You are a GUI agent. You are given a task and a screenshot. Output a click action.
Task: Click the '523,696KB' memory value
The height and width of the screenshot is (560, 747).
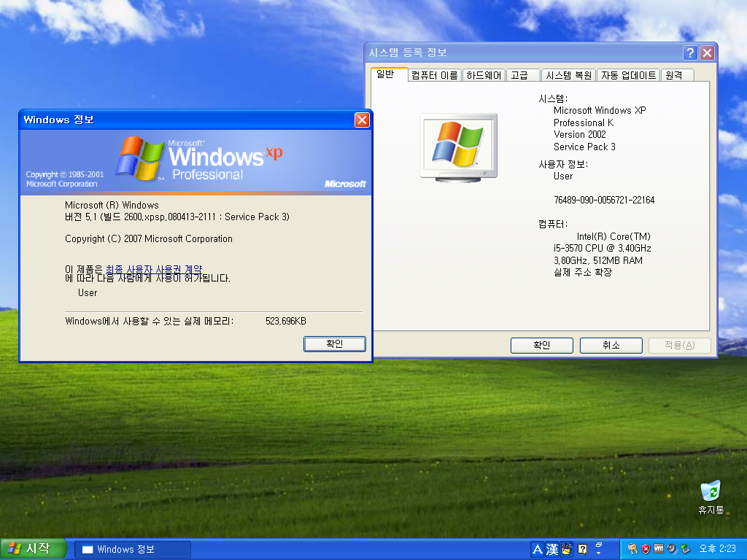[x=286, y=321]
